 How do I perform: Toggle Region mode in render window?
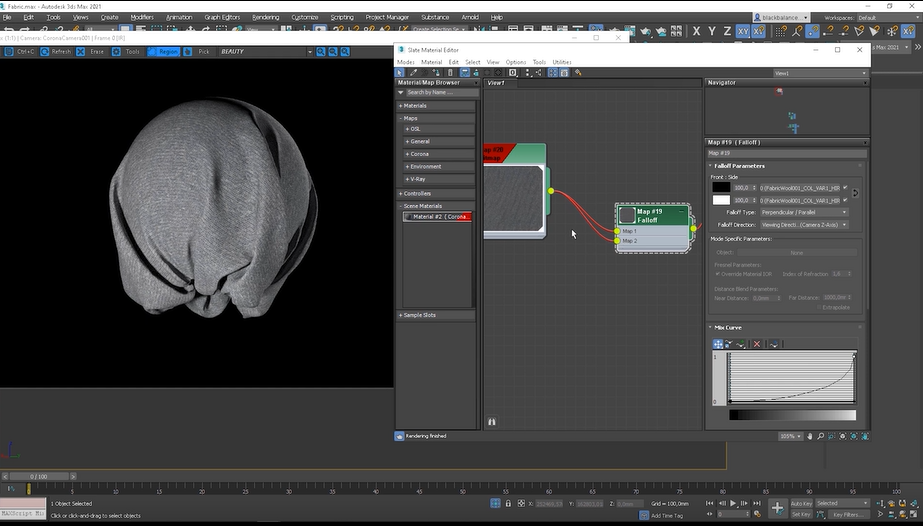pyautogui.click(x=163, y=52)
